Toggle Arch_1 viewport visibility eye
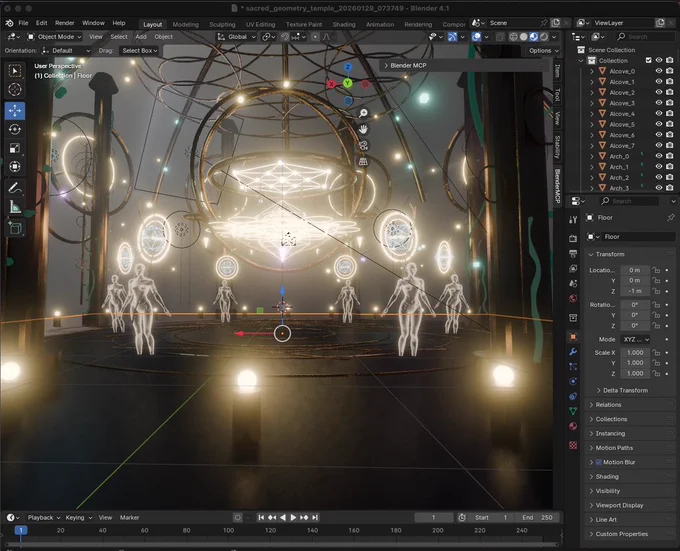 (659, 166)
